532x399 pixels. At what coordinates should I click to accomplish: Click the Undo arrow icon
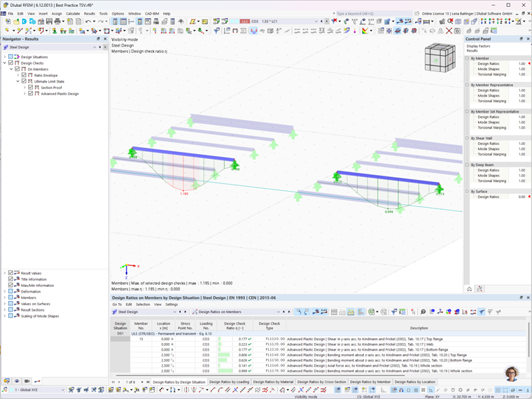(x=88, y=22)
